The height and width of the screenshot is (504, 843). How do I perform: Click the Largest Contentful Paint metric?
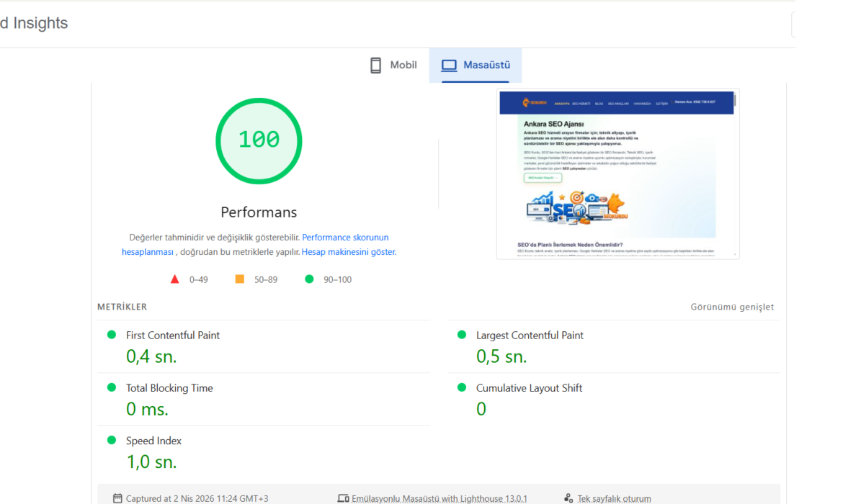(530, 336)
